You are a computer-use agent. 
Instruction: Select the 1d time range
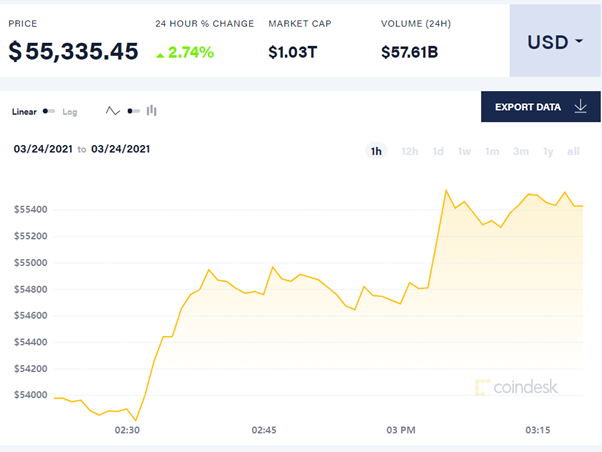[438, 152]
